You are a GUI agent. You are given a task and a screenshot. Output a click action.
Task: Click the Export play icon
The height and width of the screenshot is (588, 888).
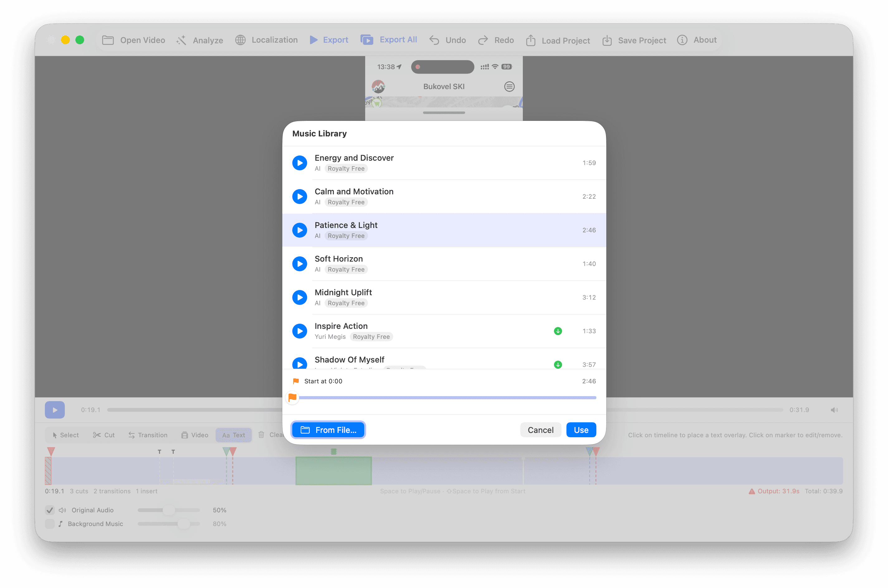[314, 40]
